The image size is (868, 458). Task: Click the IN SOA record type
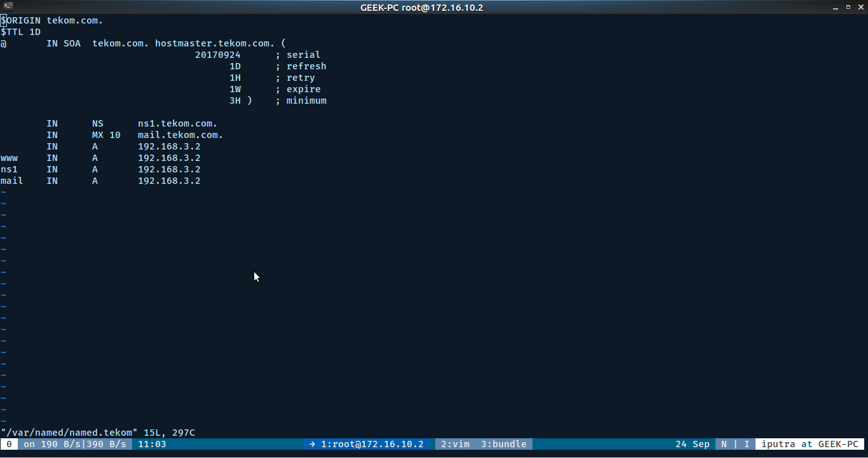coord(64,43)
